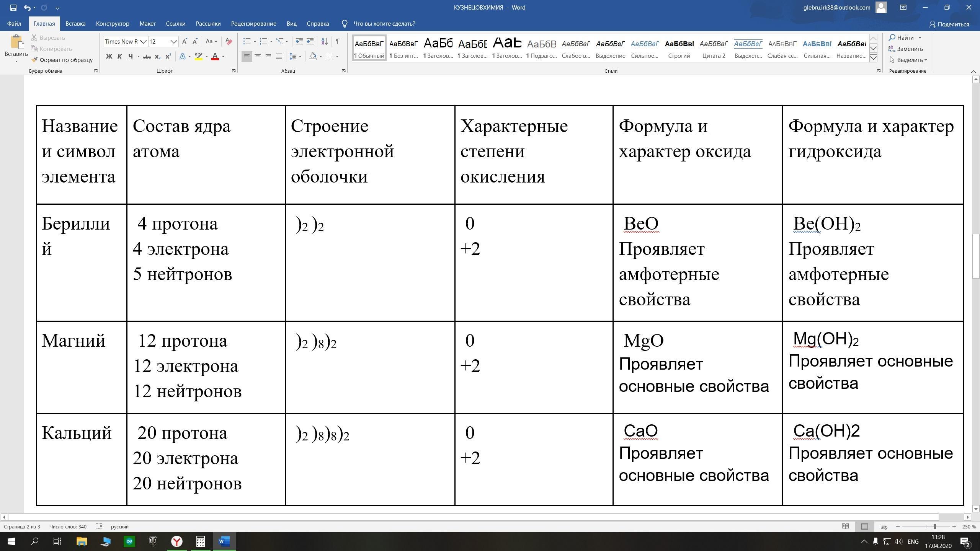Switch to Рецензирование tab
Viewport: 980px width, 551px height.
click(253, 24)
